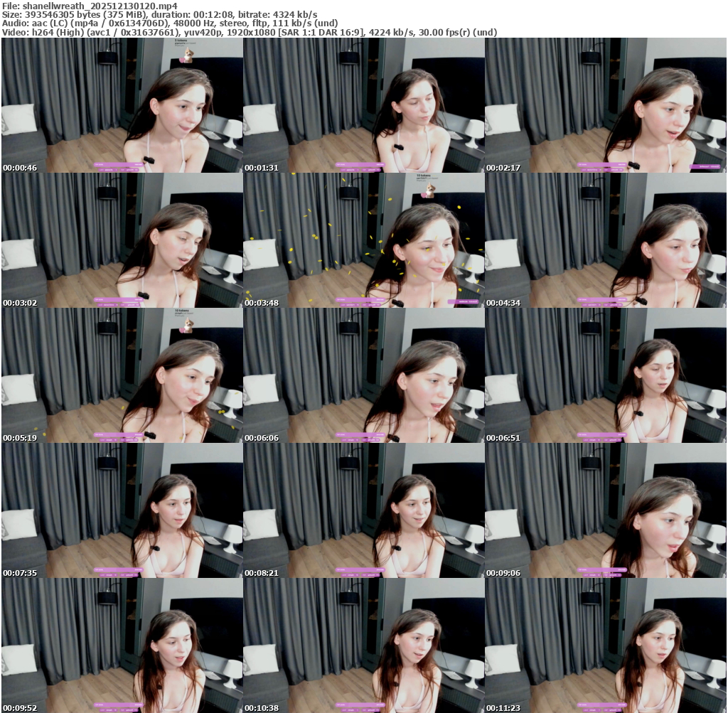
Task: Click the thumbnail frame at 00:07:35
Action: click(122, 510)
